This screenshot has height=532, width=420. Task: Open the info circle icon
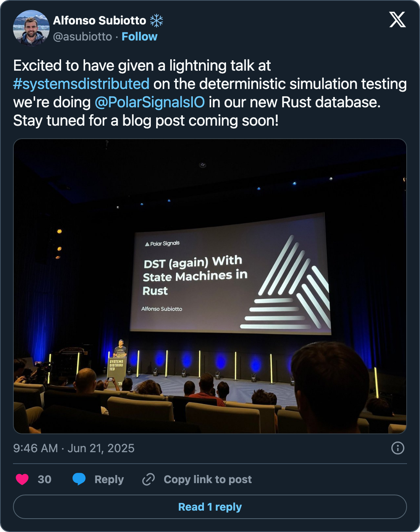pos(397,448)
